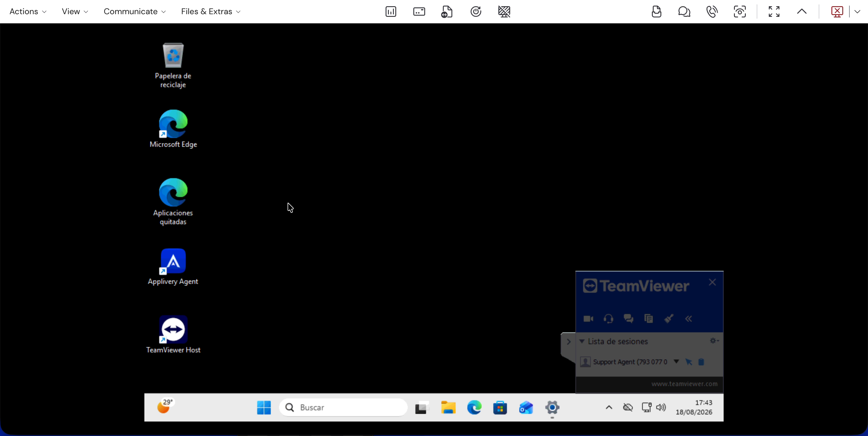Screen dimensions: 868x436
Task: Enter full screen mode
Action: [774, 12]
